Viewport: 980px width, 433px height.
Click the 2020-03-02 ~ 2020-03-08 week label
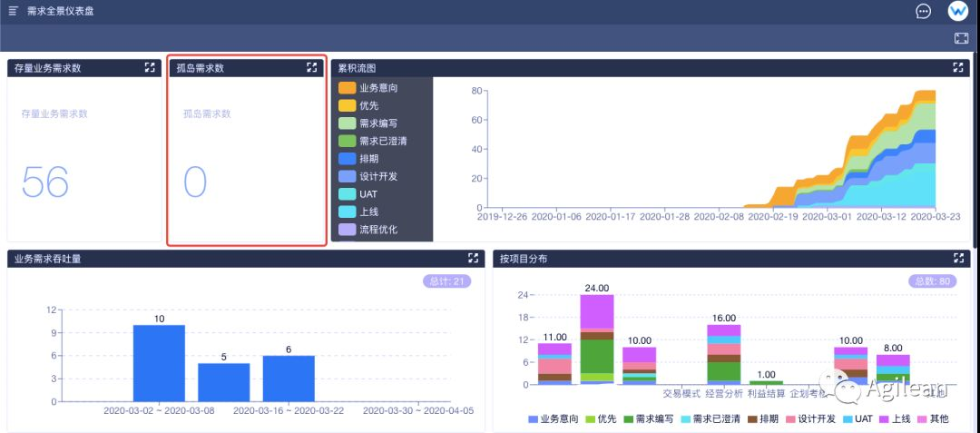click(x=159, y=411)
